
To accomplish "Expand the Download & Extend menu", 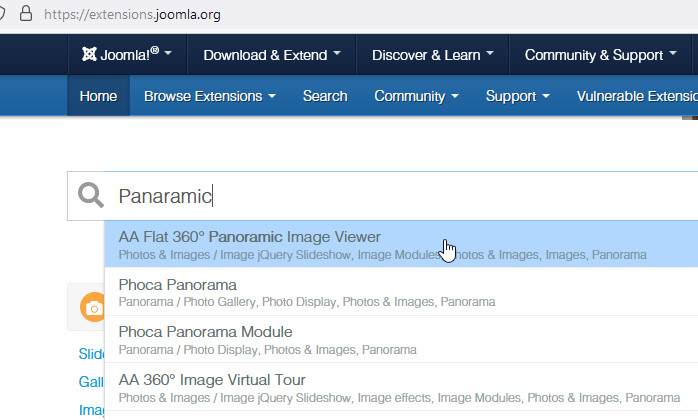I will click(272, 55).
